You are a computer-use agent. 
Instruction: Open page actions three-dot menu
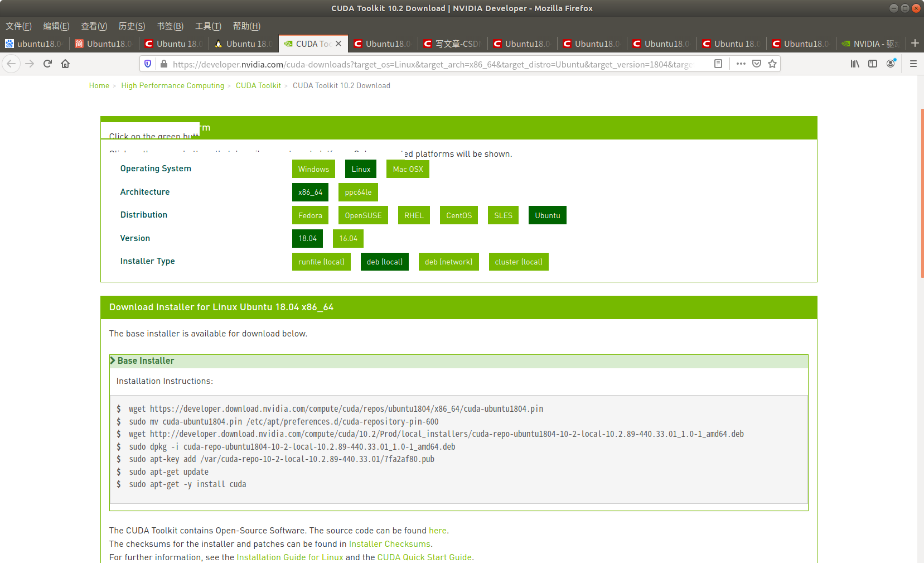(x=741, y=64)
